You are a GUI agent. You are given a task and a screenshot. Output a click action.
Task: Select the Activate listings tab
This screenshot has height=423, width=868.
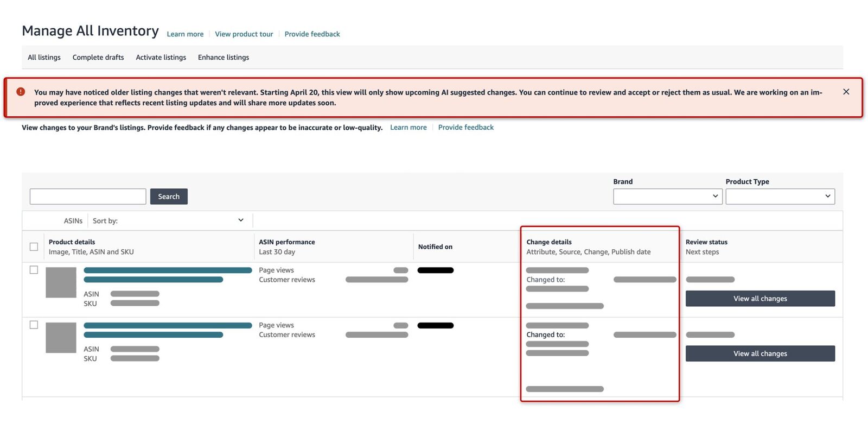[x=161, y=57]
